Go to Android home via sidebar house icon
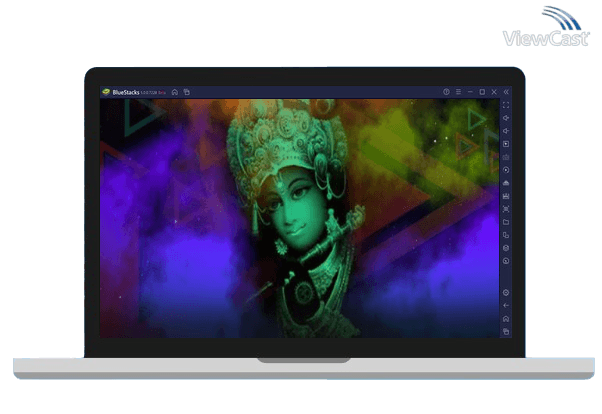This screenshot has width=602, height=414. (506, 319)
